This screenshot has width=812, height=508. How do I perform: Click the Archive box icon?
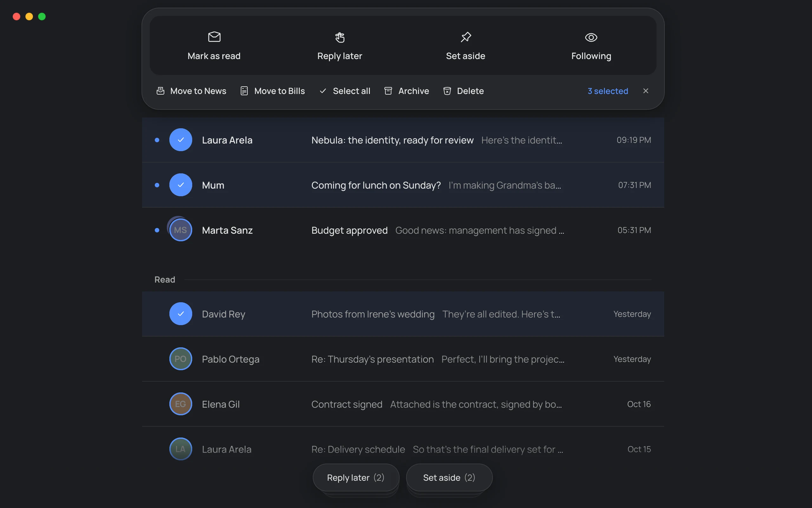pyautogui.click(x=388, y=91)
